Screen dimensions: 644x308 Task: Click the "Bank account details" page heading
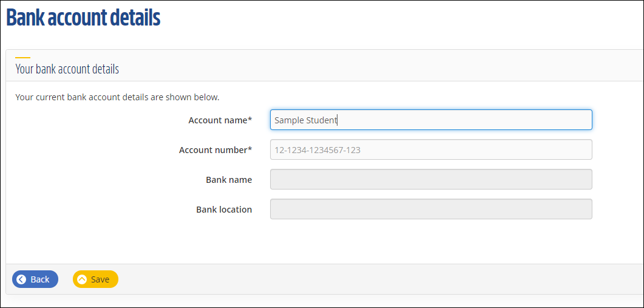pyautogui.click(x=83, y=18)
